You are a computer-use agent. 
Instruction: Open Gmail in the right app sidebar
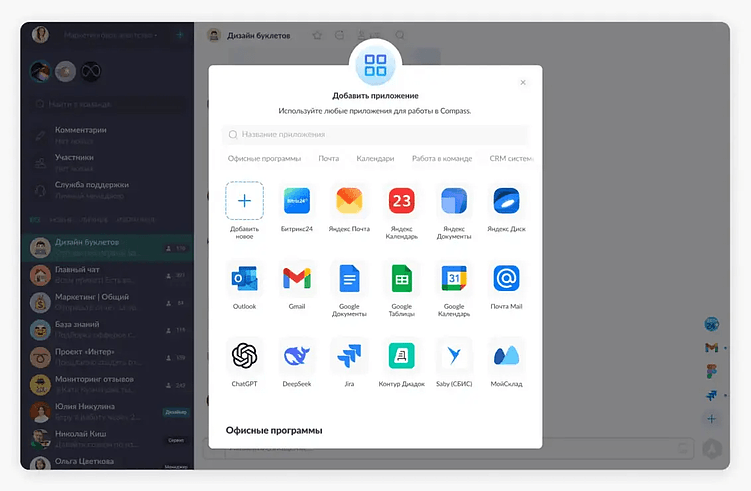point(712,348)
